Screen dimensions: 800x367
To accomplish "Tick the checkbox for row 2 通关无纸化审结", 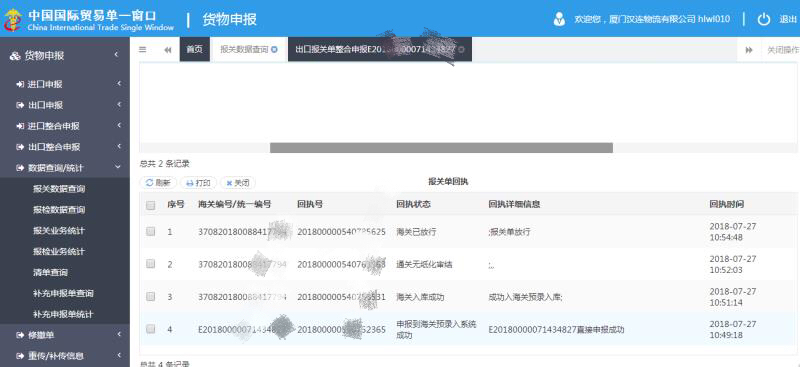I will [151, 264].
